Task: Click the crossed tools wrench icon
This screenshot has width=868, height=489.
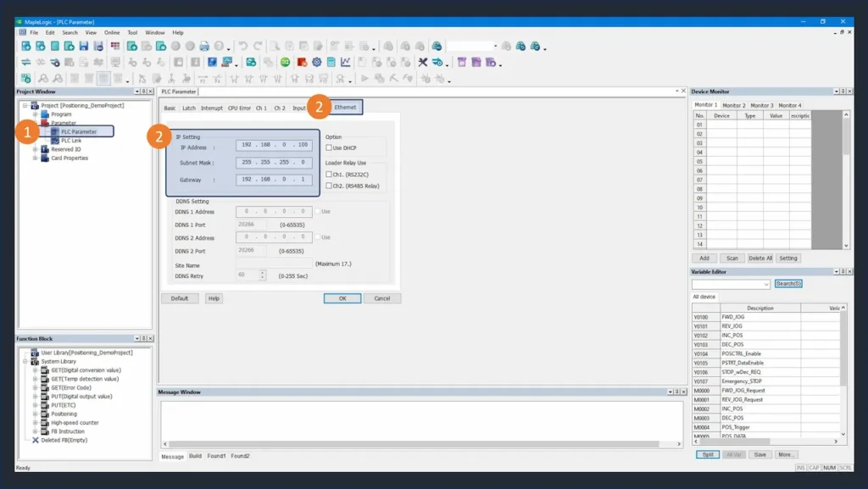Action: pos(423,62)
